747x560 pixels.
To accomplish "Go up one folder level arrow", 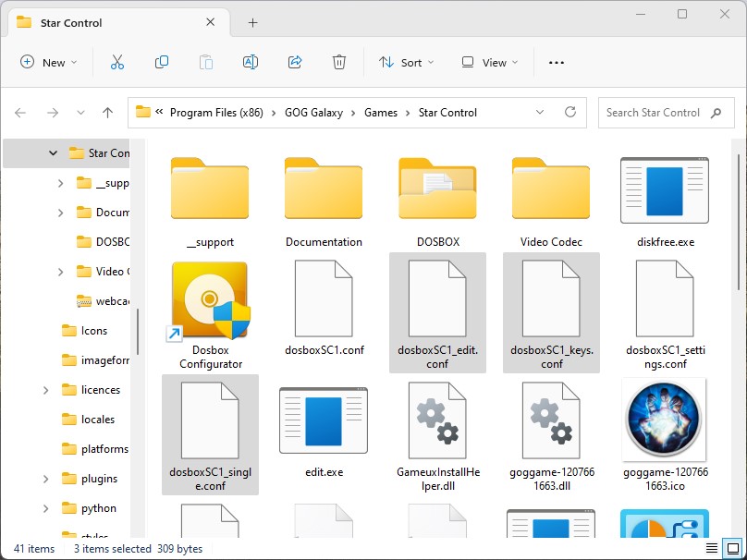I will tap(107, 113).
